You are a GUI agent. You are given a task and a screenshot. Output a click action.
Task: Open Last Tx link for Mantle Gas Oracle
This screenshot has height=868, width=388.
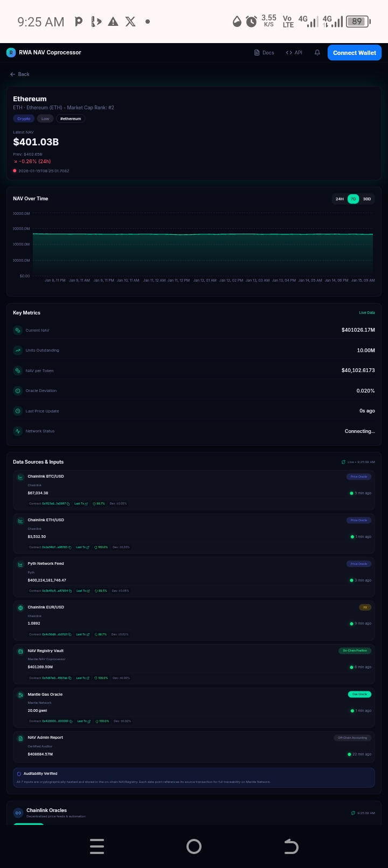pos(84,721)
